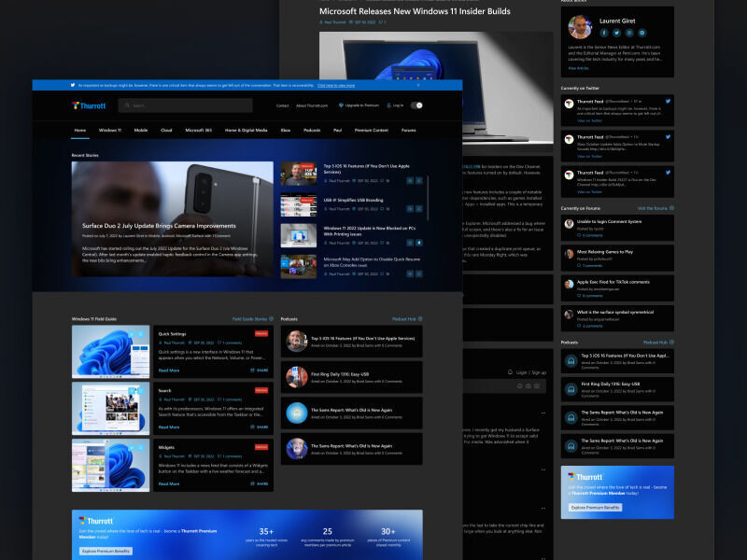The image size is (747, 560).
Task: Click the Log in user link
Action: click(x=395, y=105)
